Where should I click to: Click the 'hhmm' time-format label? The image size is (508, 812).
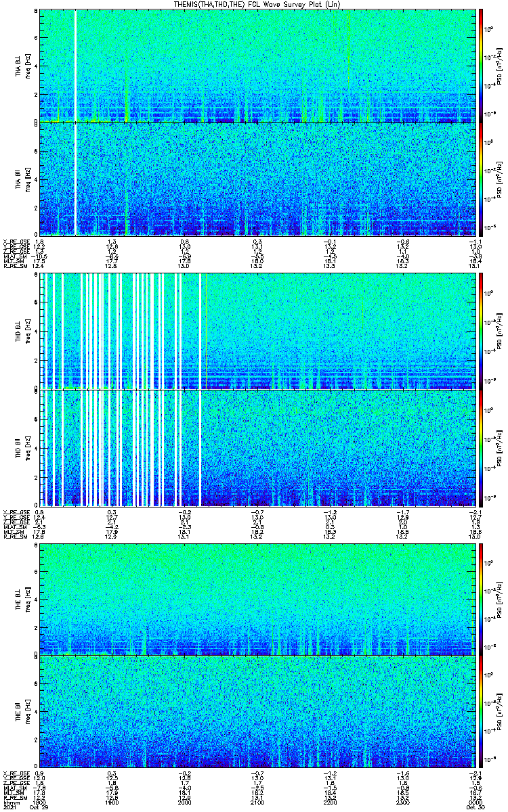[10, 803]
